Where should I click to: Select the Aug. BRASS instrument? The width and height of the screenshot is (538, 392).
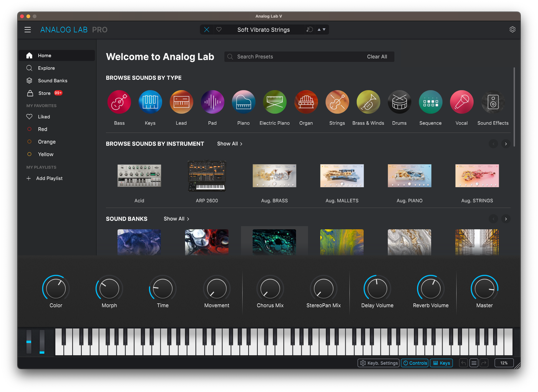pyautogui.click(x=274, y=176)
